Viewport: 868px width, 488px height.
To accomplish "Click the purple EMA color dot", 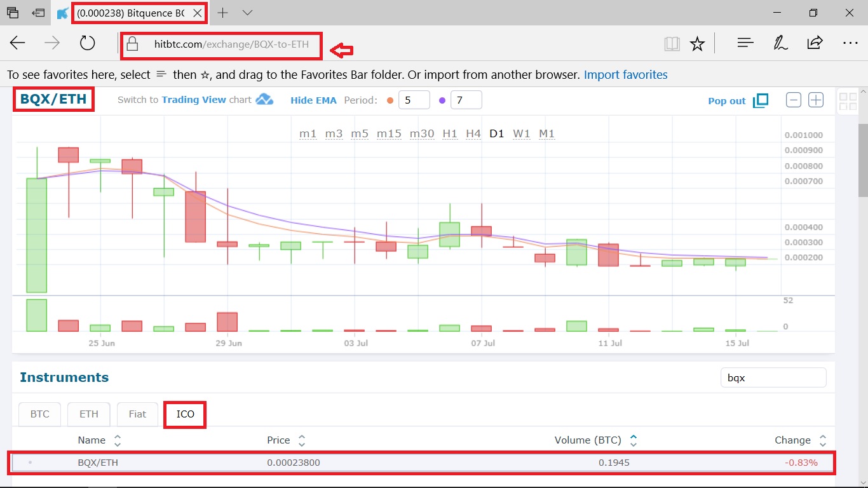I will (x=442, y=100).
